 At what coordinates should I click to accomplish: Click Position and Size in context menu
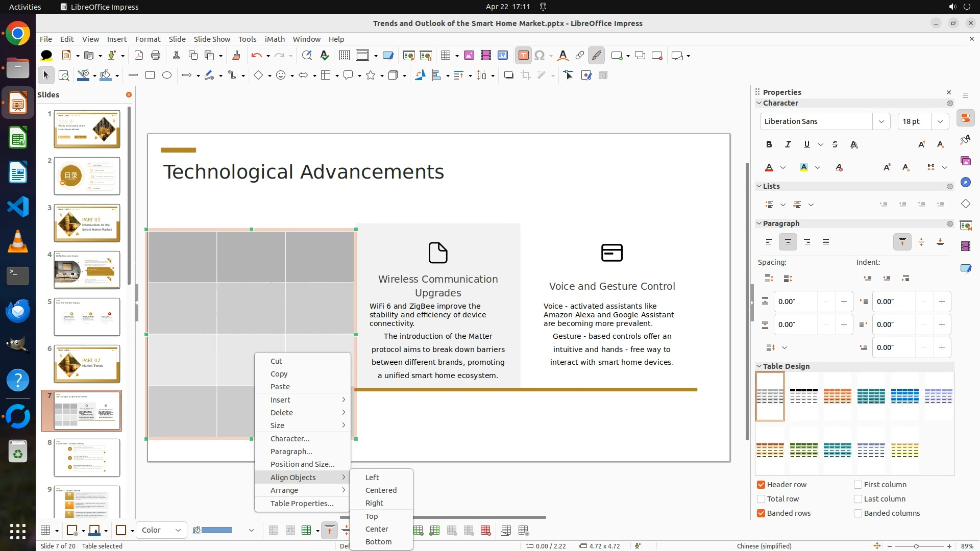pyautogui.click(x=302, y=464)
